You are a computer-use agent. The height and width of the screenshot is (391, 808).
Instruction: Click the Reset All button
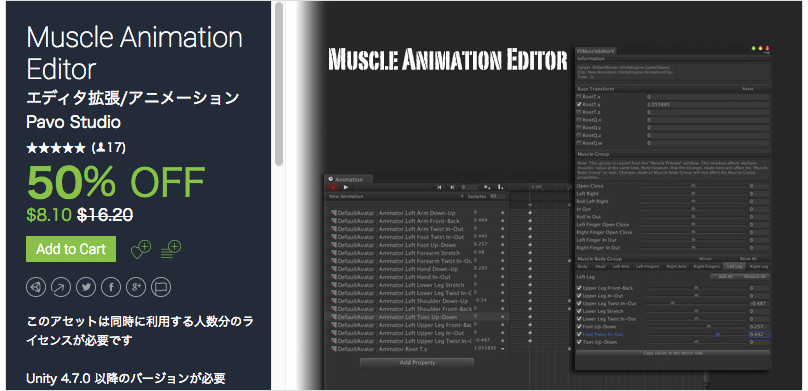coord(748,259)
